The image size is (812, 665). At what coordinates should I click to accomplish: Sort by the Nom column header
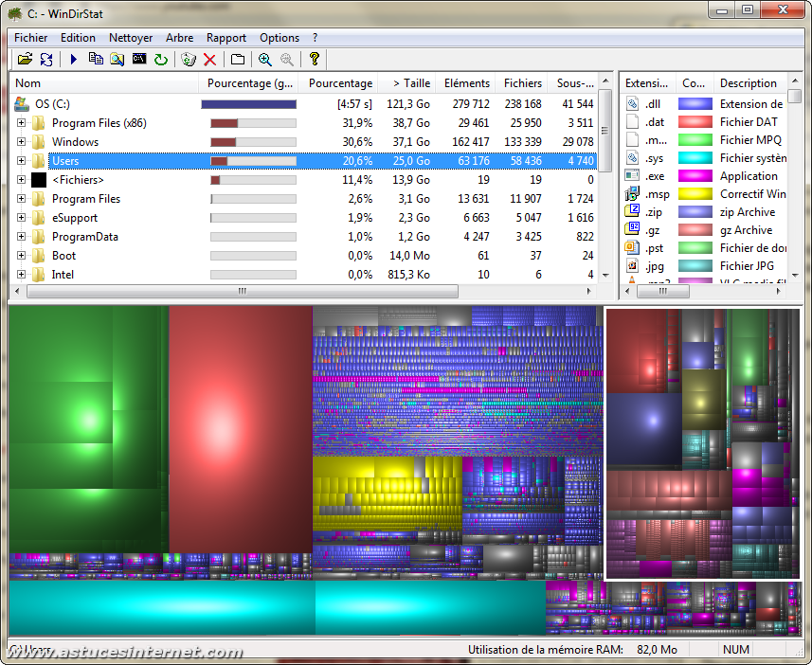(104, 83)
